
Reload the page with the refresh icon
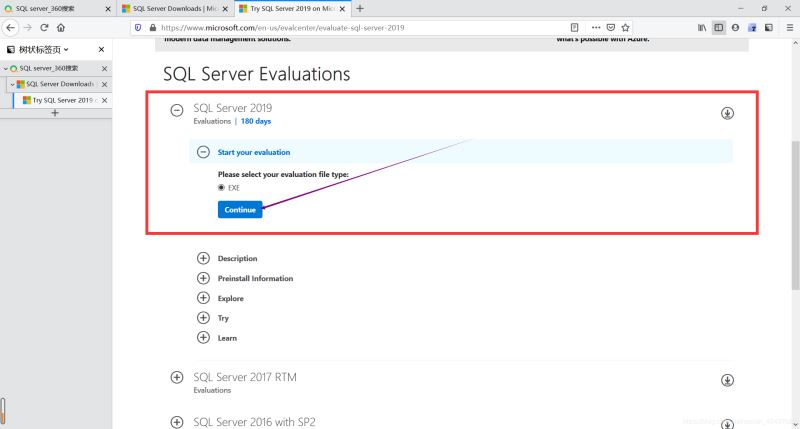[44, 28]
